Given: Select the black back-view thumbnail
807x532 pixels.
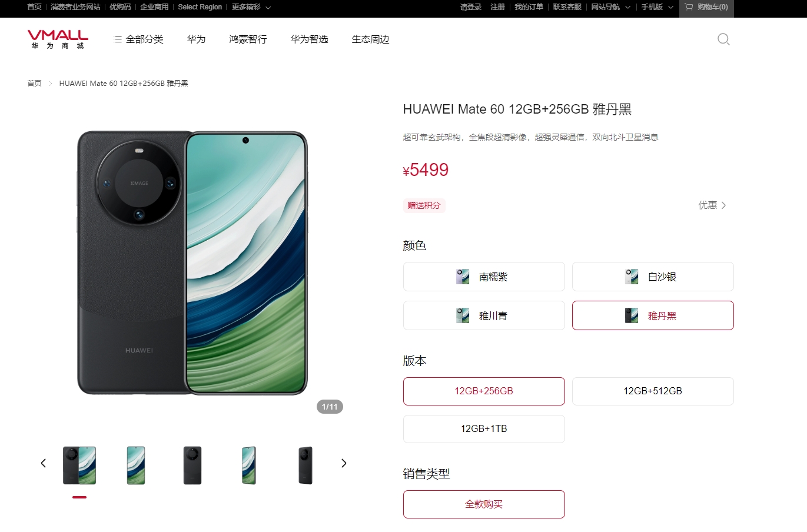Looking at the screenshot, I should (192, 465).
